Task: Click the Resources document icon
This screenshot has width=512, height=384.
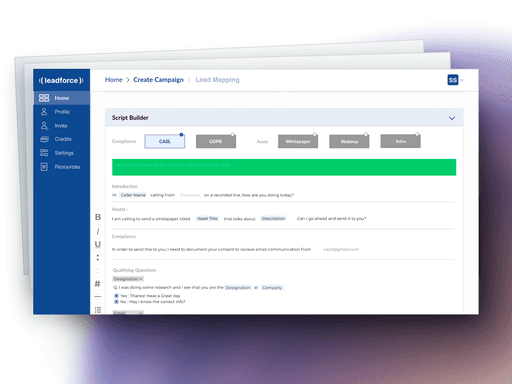Action: [44, 167]
